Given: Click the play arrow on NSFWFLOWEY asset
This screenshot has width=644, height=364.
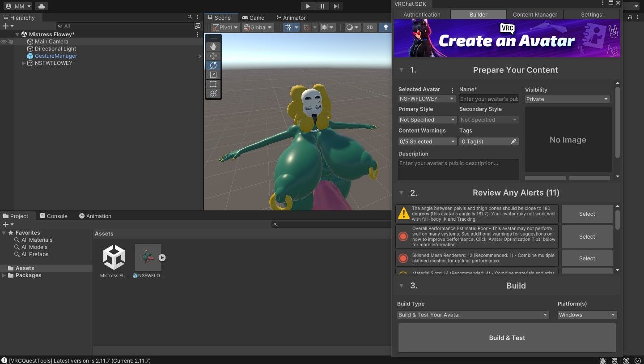Looking at the screenshot, I should pos(162,258).
